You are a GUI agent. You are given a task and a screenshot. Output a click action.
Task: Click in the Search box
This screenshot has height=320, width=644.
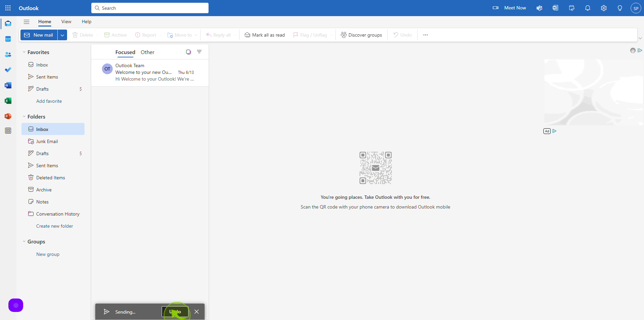(x=150, y=8)
